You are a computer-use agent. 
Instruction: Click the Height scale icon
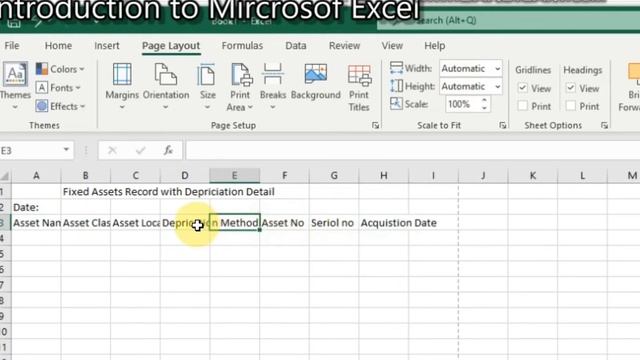[x=396, y=86]
